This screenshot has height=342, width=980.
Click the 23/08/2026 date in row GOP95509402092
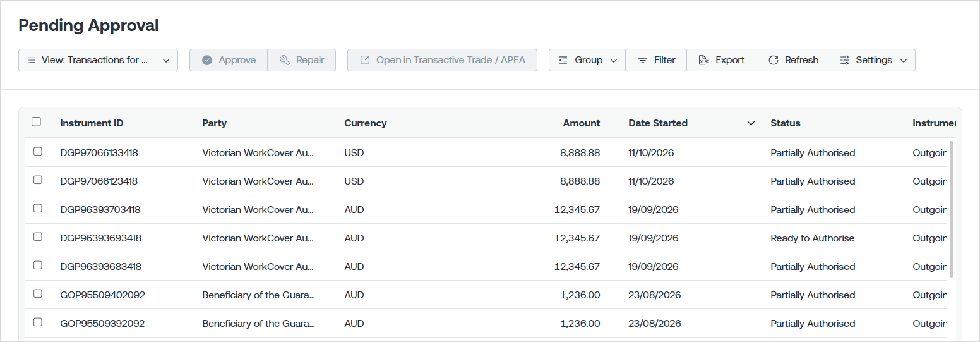pyautogui.click(x=655, y=295)
